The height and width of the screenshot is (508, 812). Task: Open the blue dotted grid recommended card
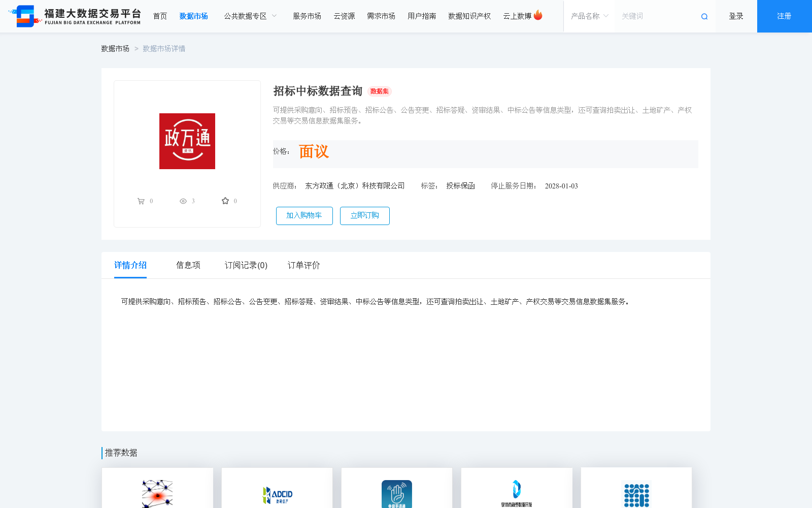tap(636, 488)
